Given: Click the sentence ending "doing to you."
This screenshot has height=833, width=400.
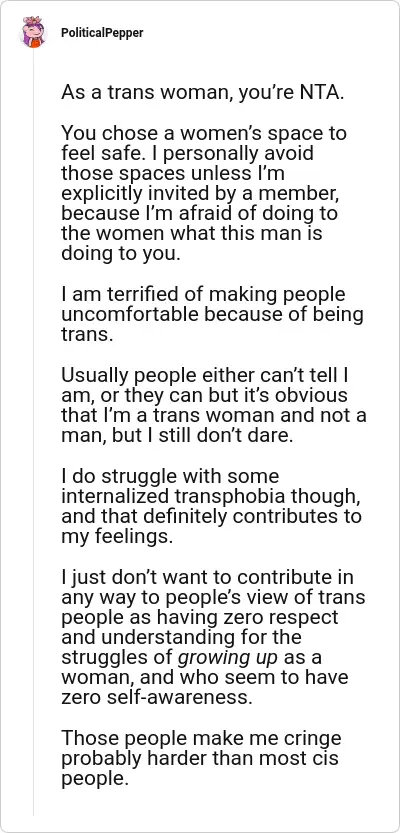Looking at the screenshot, I should (x=121, y=254).
